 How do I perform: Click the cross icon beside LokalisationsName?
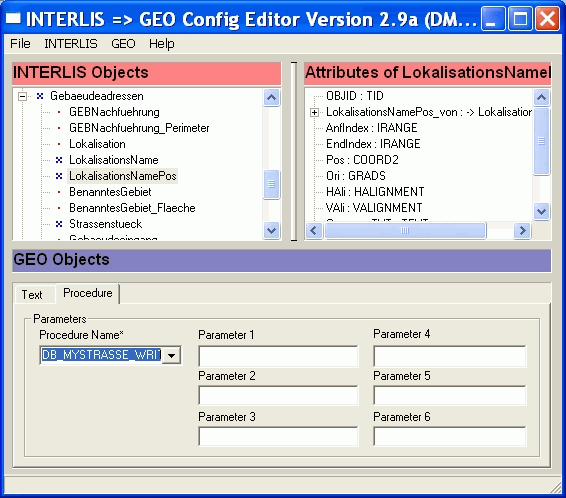point(59,160)
